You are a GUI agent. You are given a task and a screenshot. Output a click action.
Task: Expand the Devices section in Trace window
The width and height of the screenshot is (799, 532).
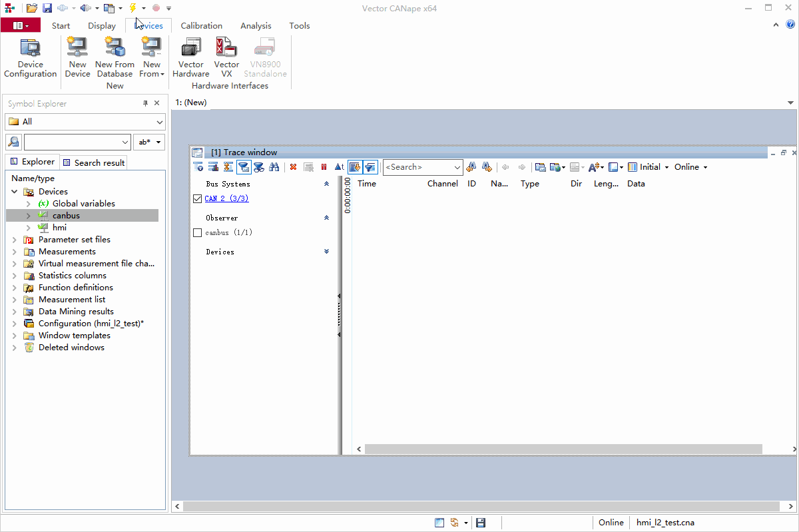tap(326, 252)
